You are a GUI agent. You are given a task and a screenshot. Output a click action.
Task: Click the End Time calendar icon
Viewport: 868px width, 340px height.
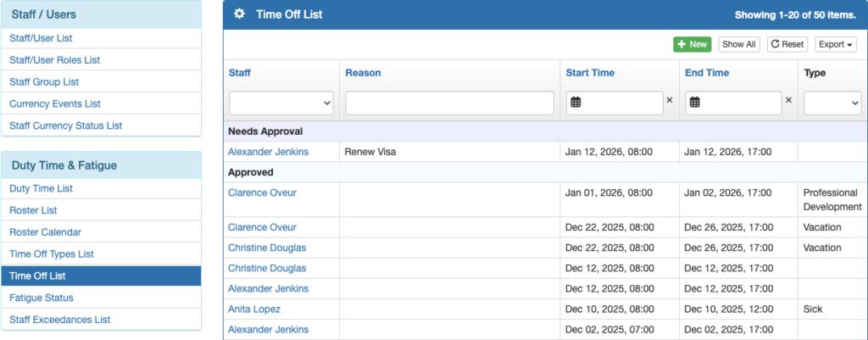pos(694,103)
